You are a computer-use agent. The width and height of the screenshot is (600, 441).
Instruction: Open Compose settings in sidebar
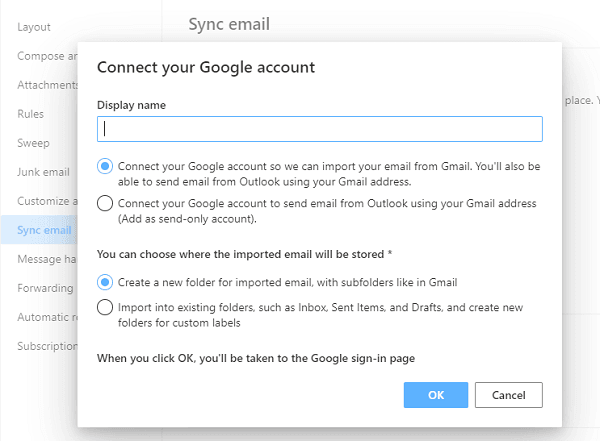[47, 56]
